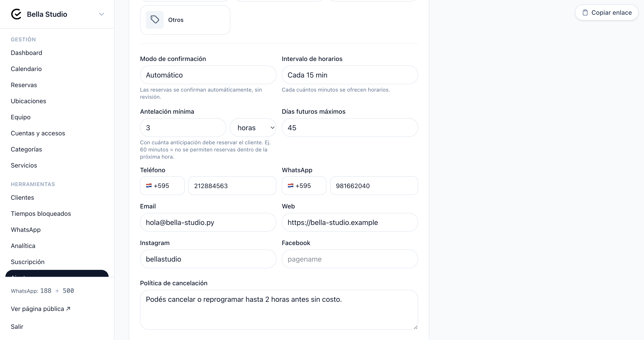This screenshot has width=644, height=340.
Task: Go to Tiempos bloqueados
Action: tap(41, 214)
